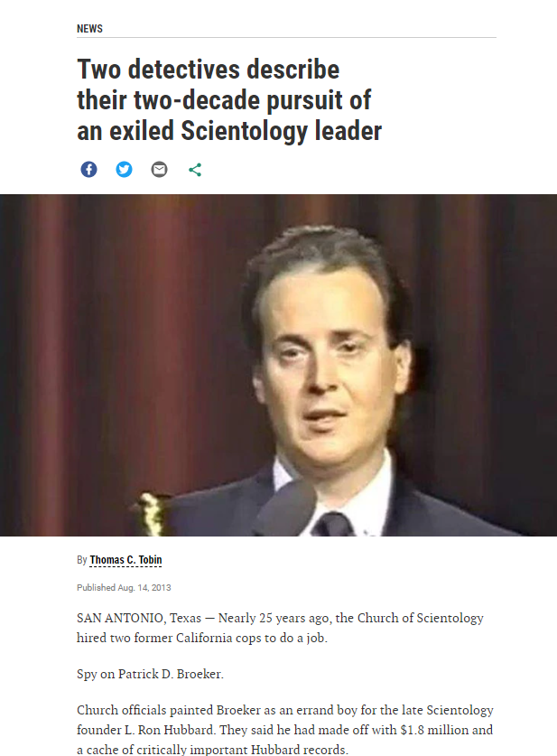Share the article on Facebook
Screen dimensions: 557x756
88,169
